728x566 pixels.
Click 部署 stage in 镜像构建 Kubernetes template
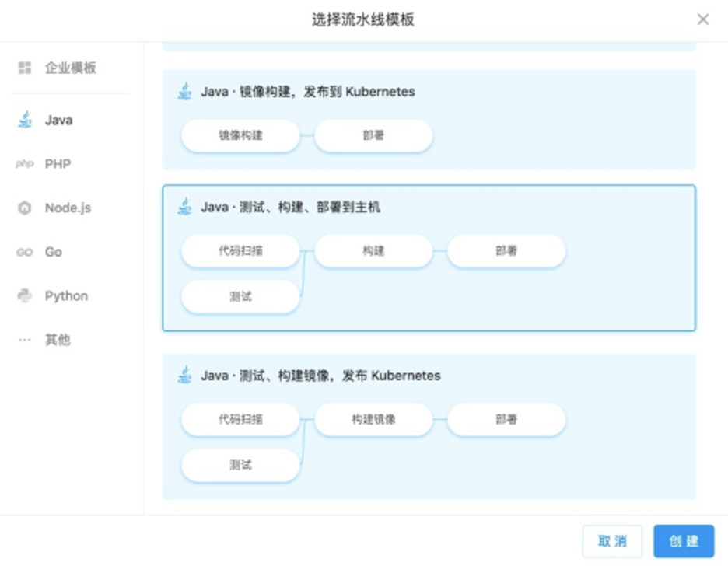(373, 135)
